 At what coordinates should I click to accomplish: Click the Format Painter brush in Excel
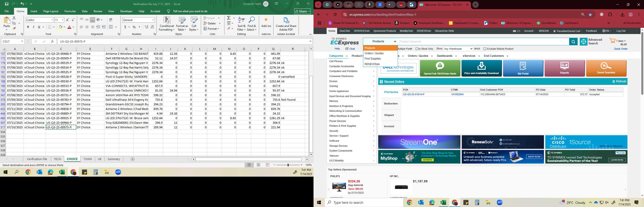[x=14, y=28]
